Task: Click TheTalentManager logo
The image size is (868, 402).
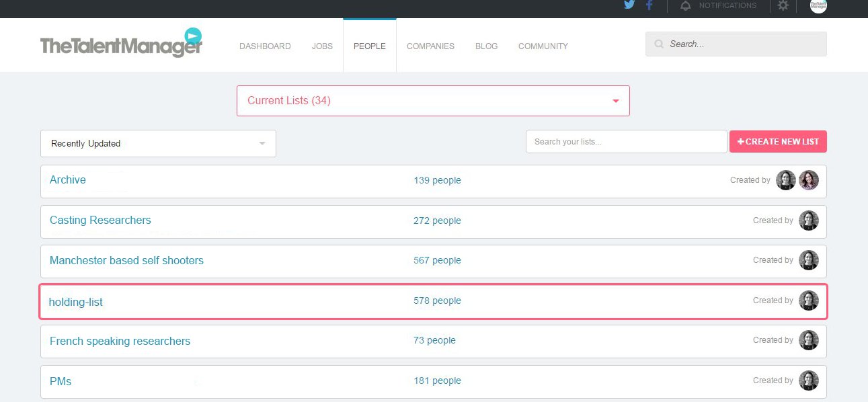Action: point(121,44)
